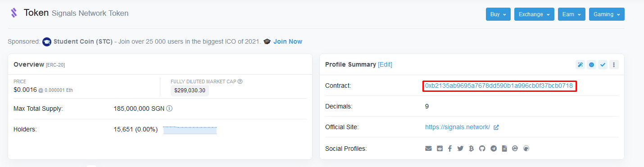Open the three-dot more options menu
Image resolution: width=644 pixels, height=167 pixels.
click(x=614, y=65)
